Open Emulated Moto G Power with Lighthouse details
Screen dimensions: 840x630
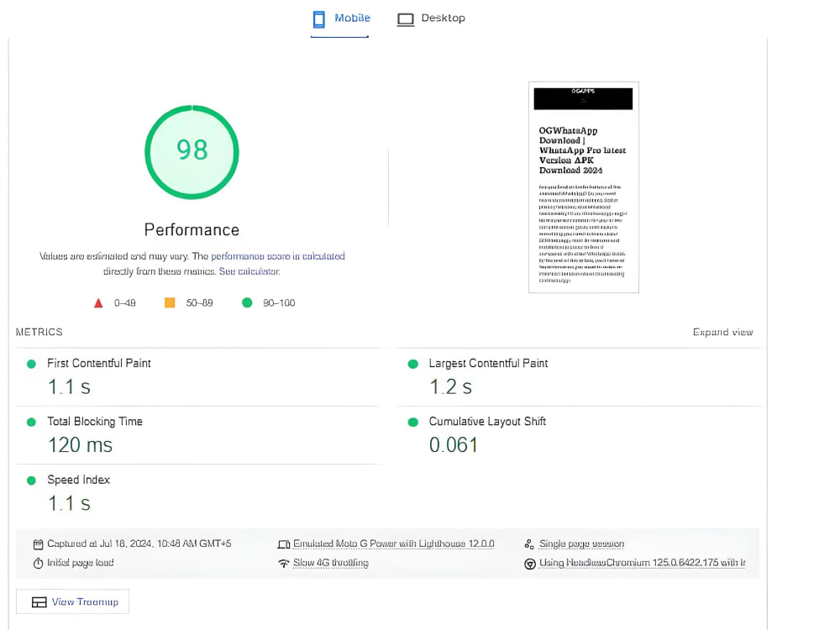tap(394, 543)
